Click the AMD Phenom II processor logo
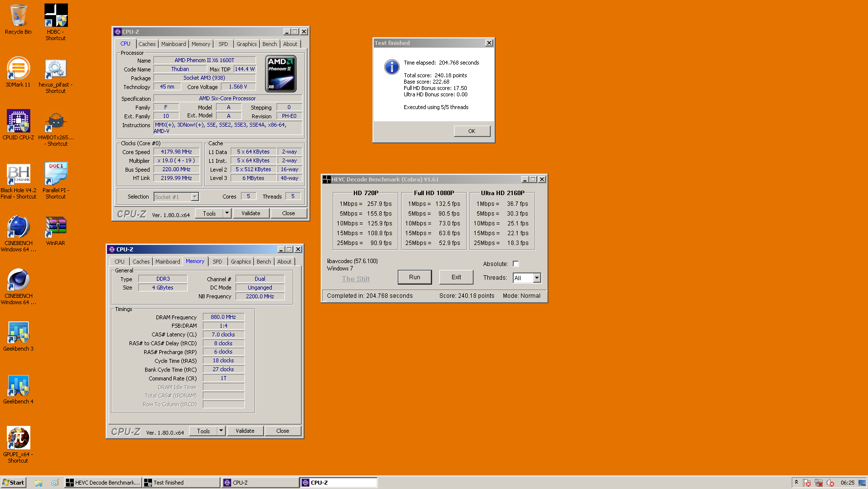The image size is (868, 489). 281,74
